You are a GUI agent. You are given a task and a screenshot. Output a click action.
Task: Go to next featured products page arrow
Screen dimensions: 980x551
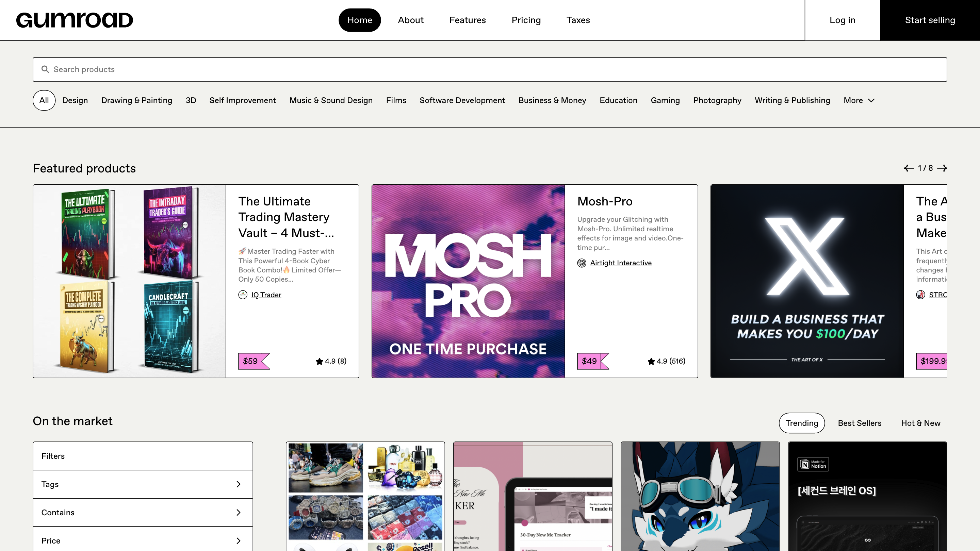[942, 168]
